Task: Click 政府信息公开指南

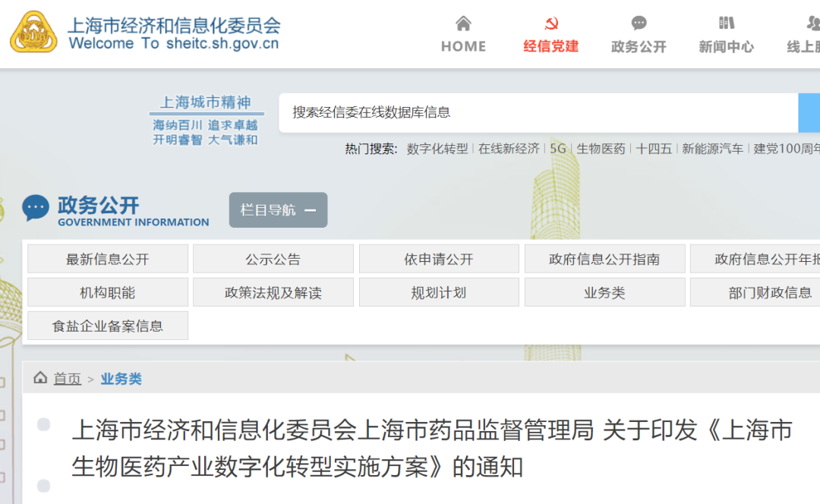Action: (604, 258)
